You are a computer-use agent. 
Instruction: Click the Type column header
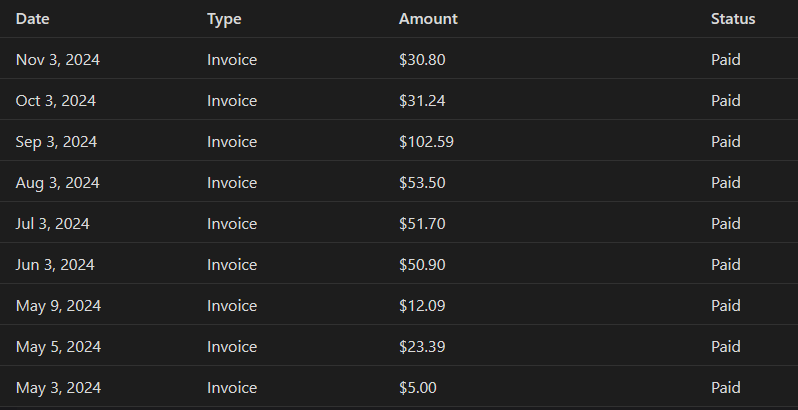pyautogui.click(x=224, y=18)
